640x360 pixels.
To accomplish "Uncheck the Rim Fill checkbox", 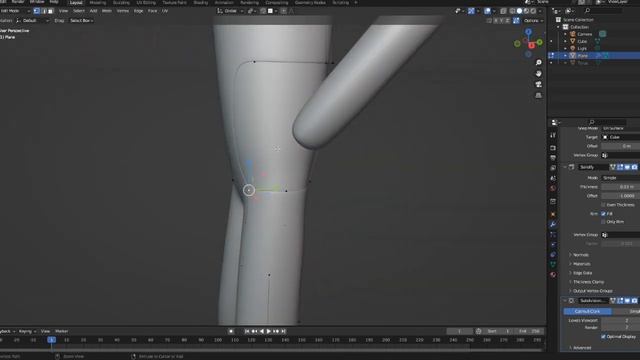I will pos(603,214).
